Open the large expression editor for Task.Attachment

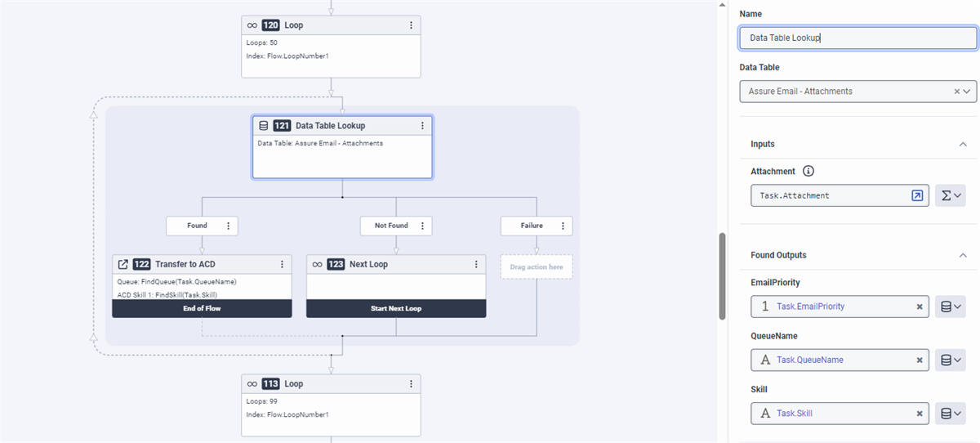point(917,195)
